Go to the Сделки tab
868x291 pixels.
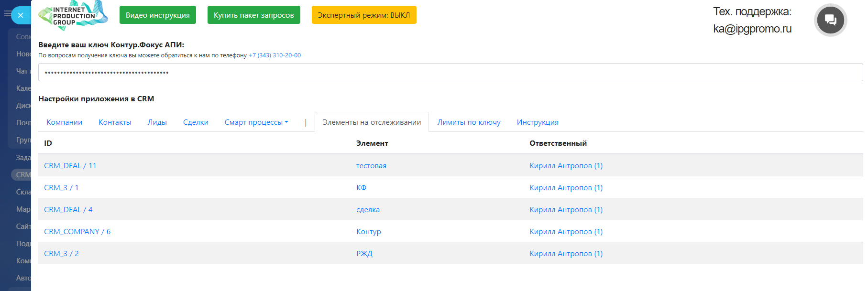click(196, 122)
